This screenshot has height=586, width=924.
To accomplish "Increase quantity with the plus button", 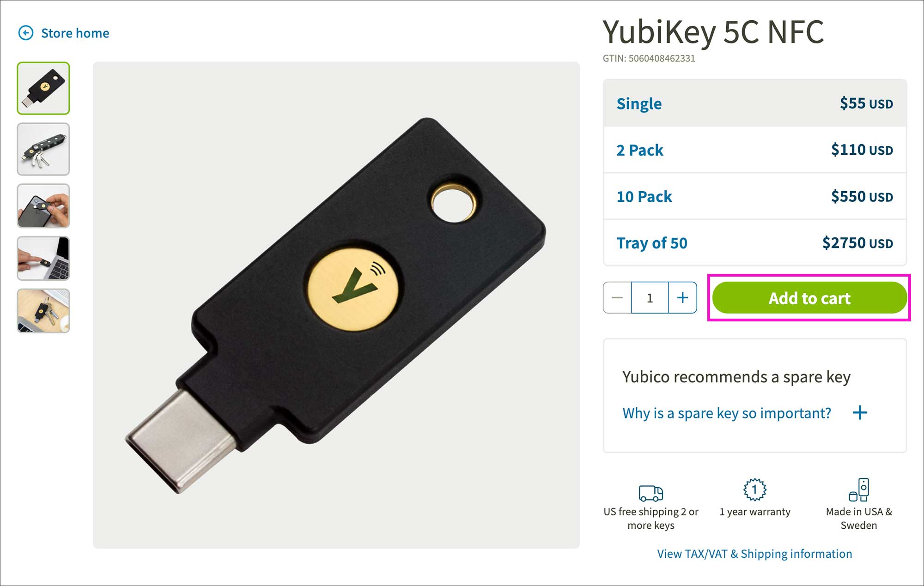I will point(682,298).
